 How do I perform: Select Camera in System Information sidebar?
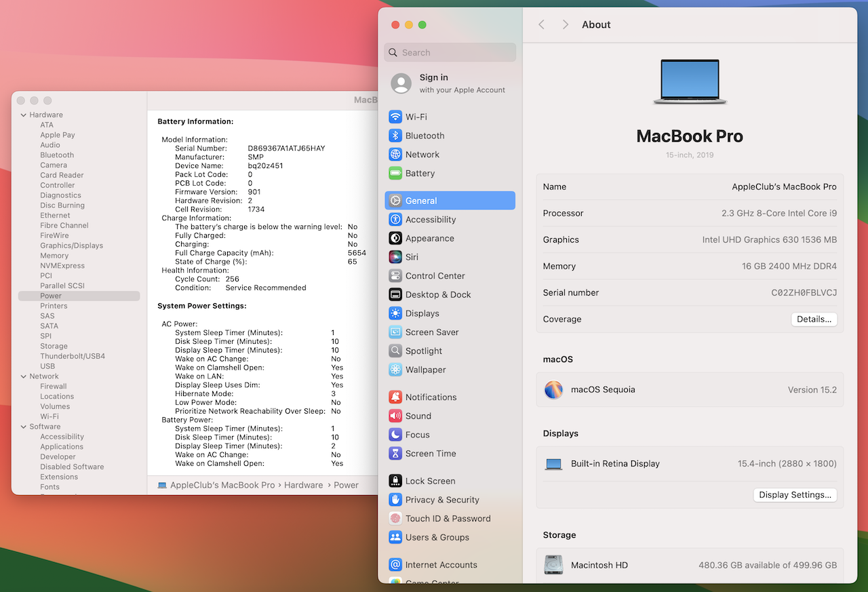coord(54,165)
